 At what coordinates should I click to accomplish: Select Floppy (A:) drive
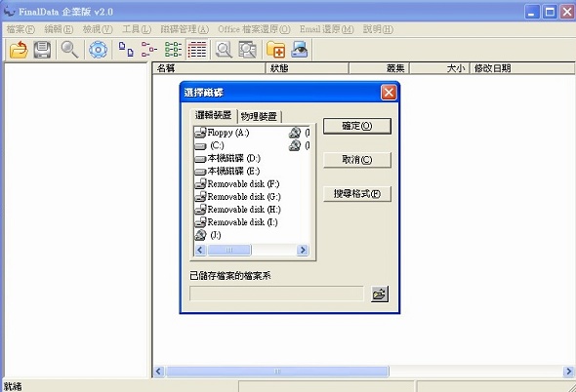click(222, 133)
